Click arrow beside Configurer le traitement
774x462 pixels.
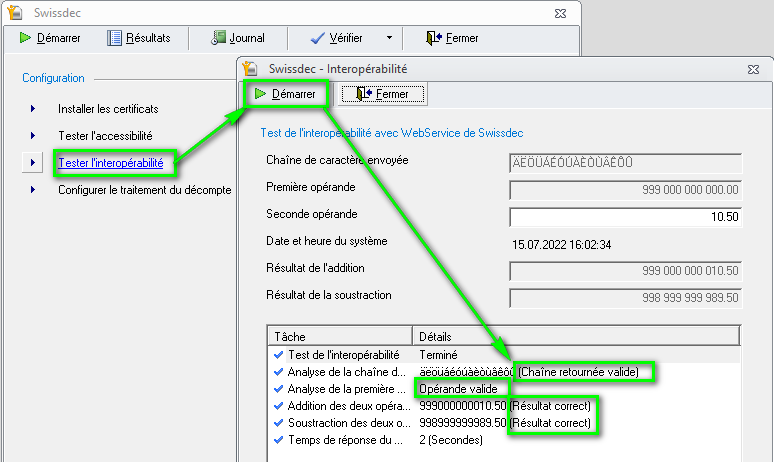pos(33,190)
